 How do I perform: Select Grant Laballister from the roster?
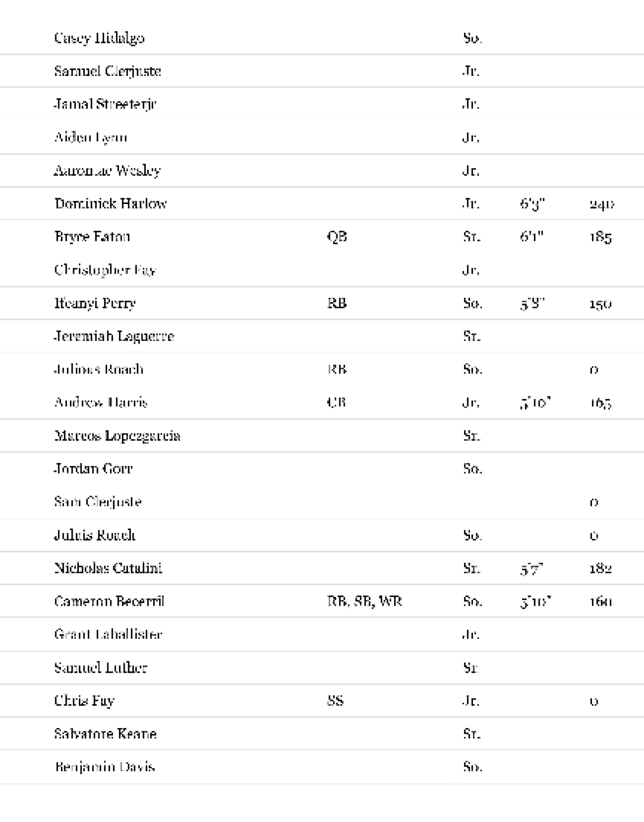[x=108, y=634]
